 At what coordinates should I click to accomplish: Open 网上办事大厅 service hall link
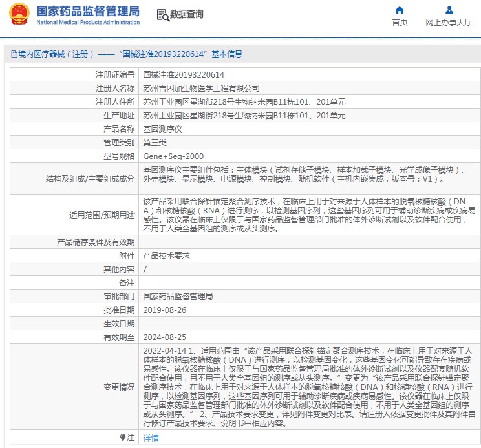click(x=449, y=22)
